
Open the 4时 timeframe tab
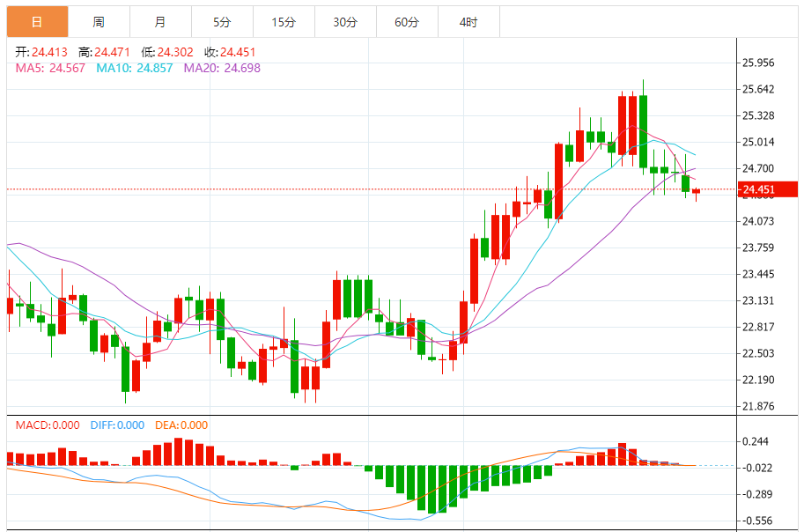[468, 22]
